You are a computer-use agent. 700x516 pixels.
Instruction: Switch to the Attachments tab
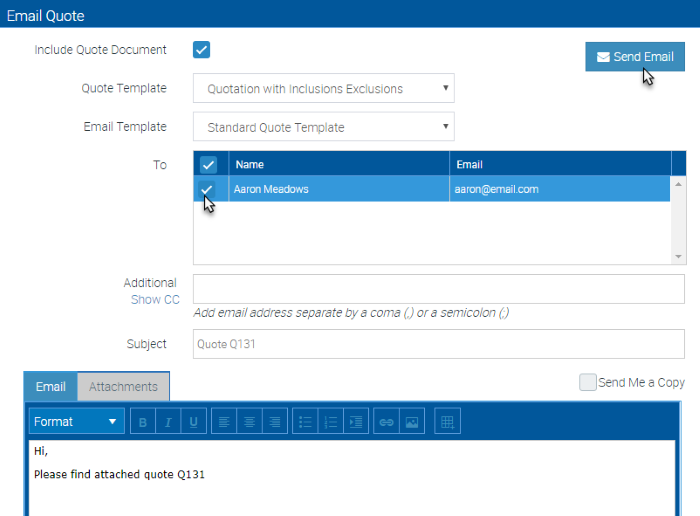(x=123, y=387)
